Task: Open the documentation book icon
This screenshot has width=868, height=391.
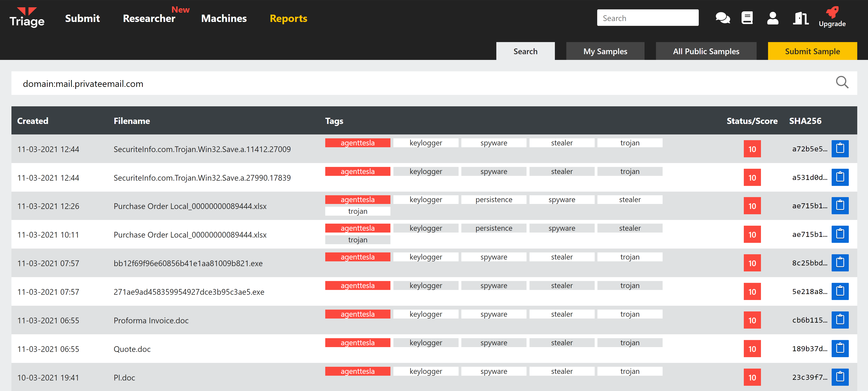Action: click(747, 18)
